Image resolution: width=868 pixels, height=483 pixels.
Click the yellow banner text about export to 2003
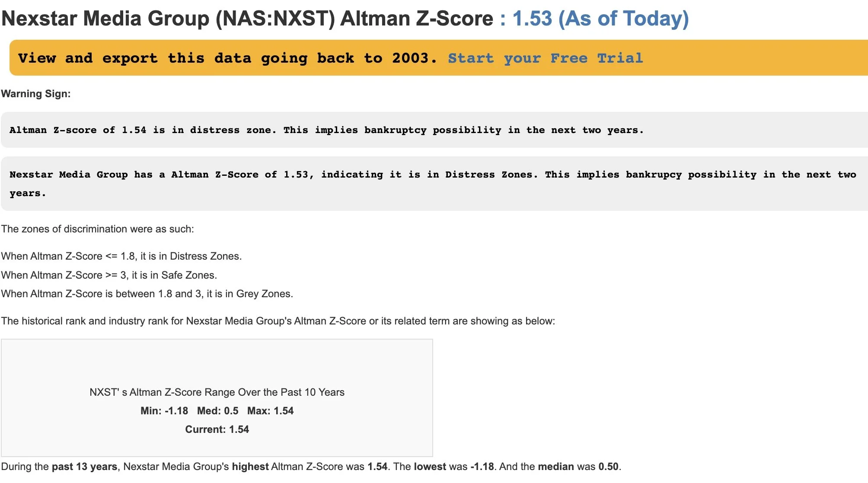click(x=227, y=58)
